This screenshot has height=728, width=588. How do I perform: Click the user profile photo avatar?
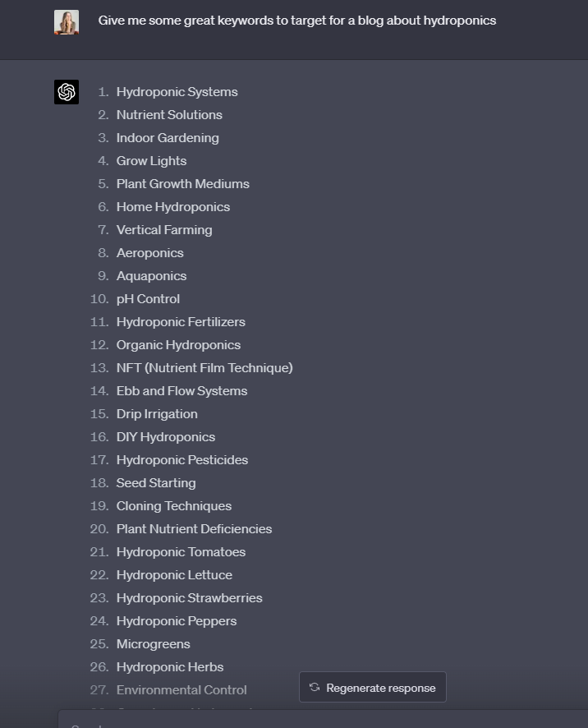point(67,22)
